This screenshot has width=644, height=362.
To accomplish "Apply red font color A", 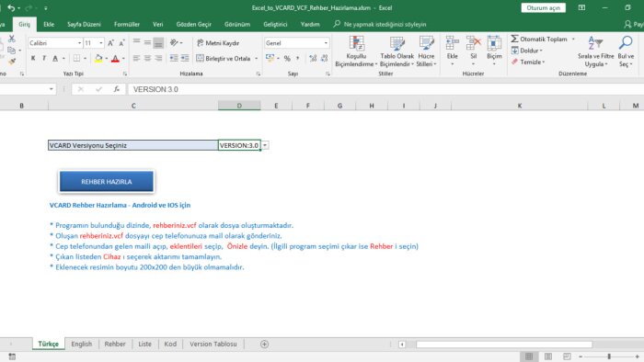I will coord(115,59).
